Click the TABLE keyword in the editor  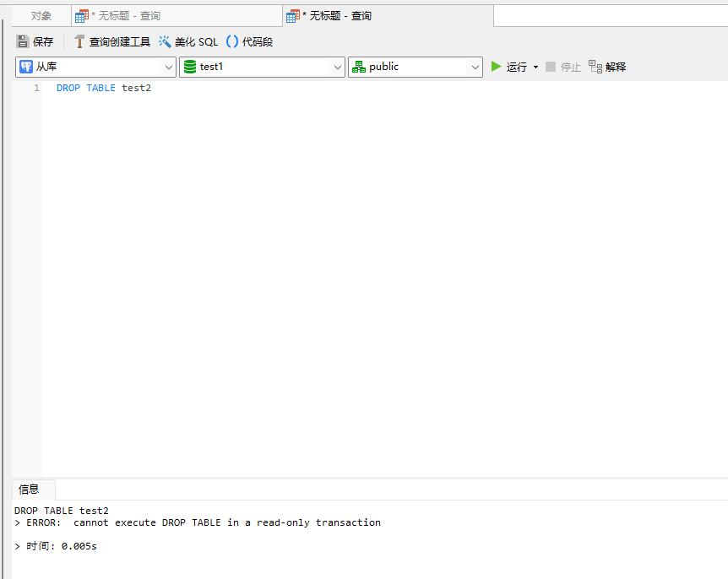tap(101, 88)
